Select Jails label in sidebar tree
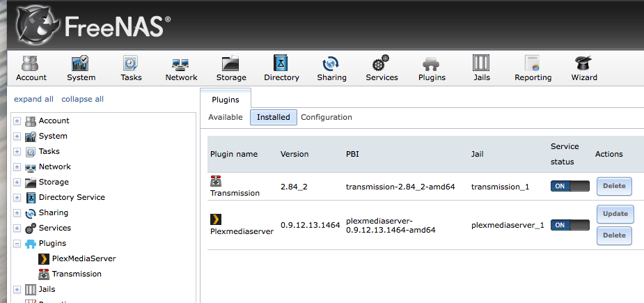This screenshot has height=303, width=644. [x=47, y=290]
